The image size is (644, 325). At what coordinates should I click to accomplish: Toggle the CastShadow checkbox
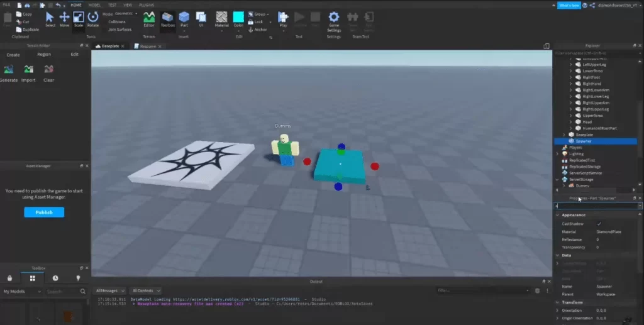599,224
